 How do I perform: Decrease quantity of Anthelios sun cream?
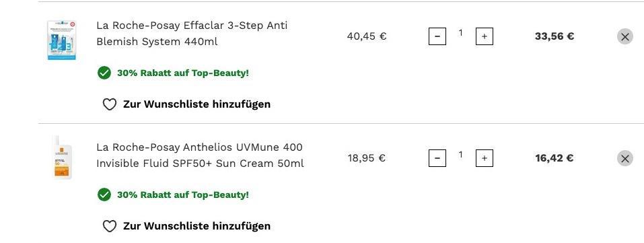point(437,158)
